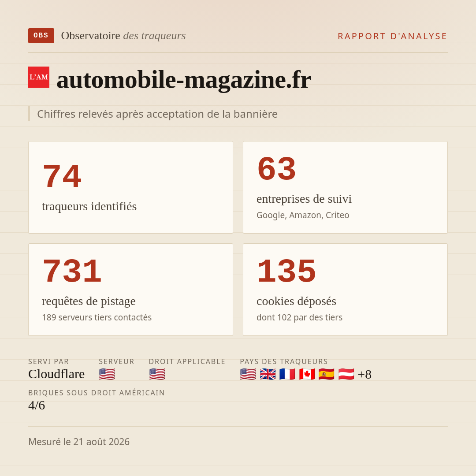Click the L'AM site favicon

[39, 77]
